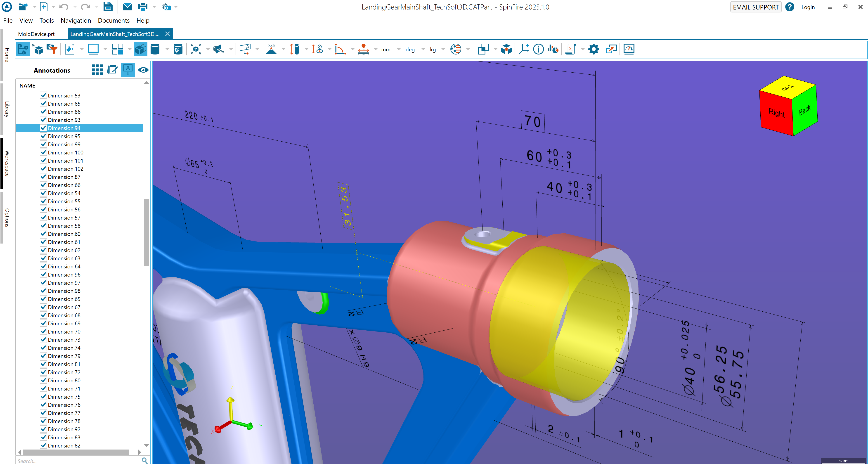
Task: Open the script console icon
Action: (x=571, y=49)
